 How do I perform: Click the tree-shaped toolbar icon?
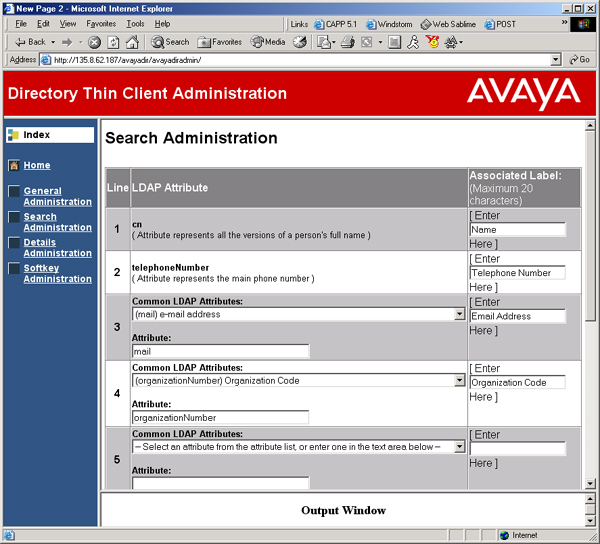[x=451, y=42]
